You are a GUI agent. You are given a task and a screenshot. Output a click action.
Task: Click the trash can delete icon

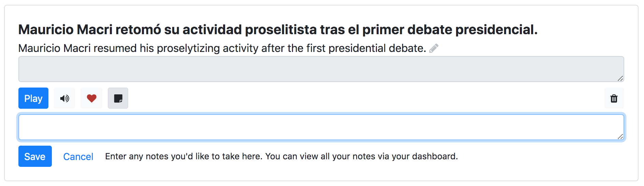pyautogui.click(x=614, y=98)
